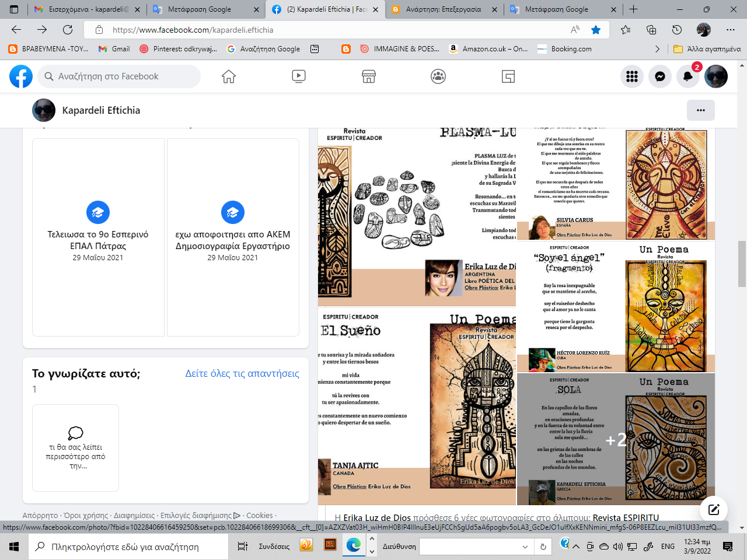This screenshot has width=747, height=560.
Task: Open the Facebook menu grid icon
Action: click(632, 76)
